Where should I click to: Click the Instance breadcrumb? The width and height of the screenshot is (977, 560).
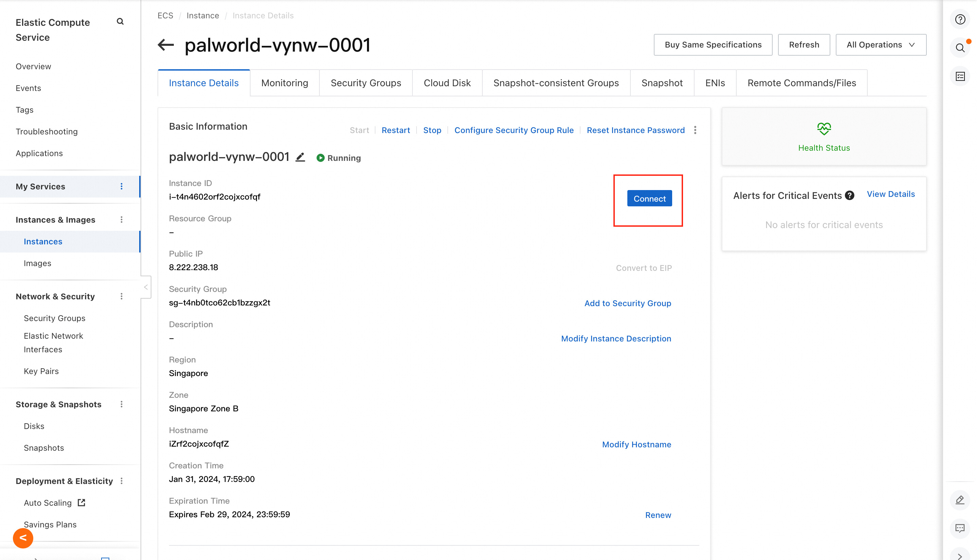click(x=203, y=15)
